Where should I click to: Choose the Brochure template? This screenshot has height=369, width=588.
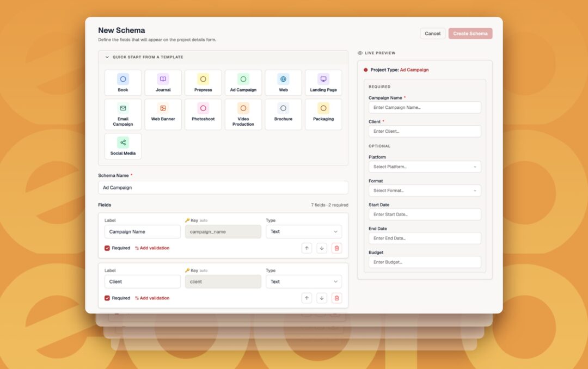283,114
